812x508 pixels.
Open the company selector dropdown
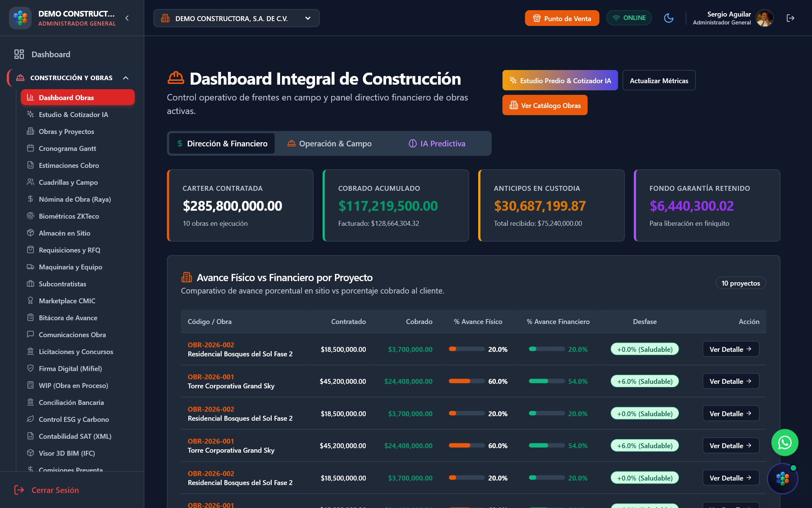[x=236, y=18]
